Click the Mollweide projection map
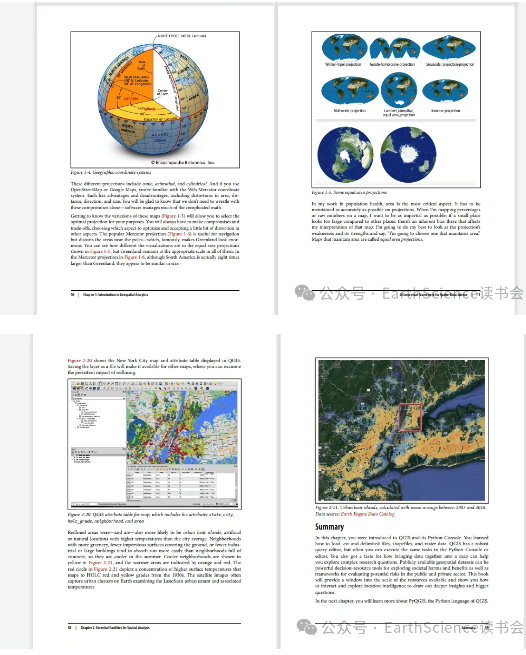This screenshot has height=655, width=526. tap(350, 91)
